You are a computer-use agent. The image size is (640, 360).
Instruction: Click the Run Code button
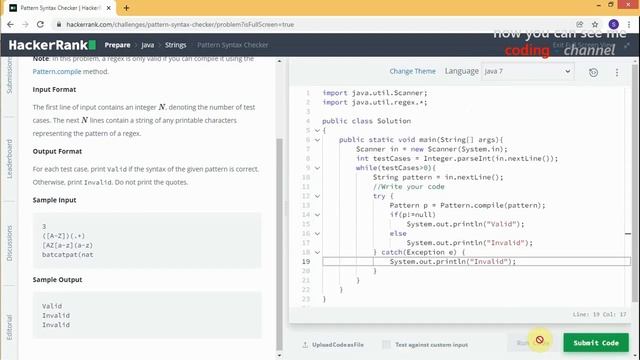(x=531, y=343)
